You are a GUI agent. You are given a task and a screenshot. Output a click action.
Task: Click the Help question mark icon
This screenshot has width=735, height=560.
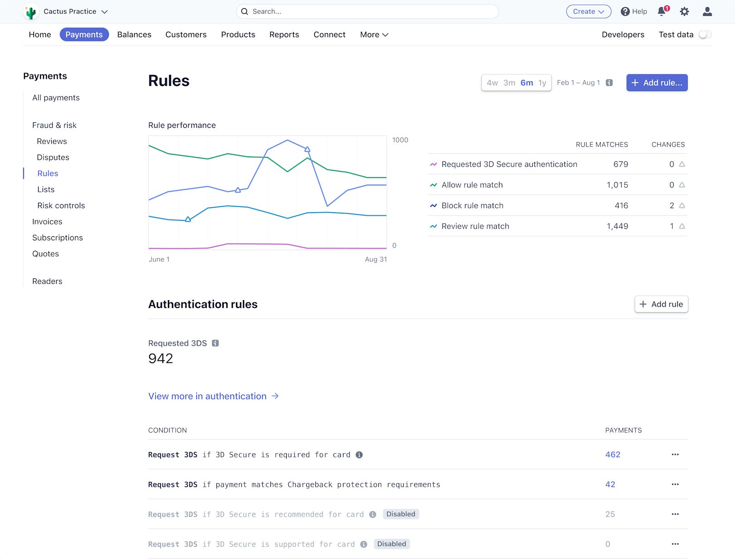625,11
